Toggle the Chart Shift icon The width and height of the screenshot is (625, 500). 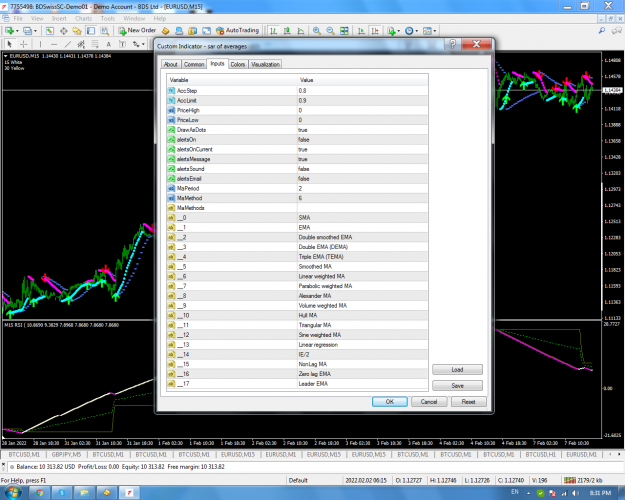(x=375, y=31)
